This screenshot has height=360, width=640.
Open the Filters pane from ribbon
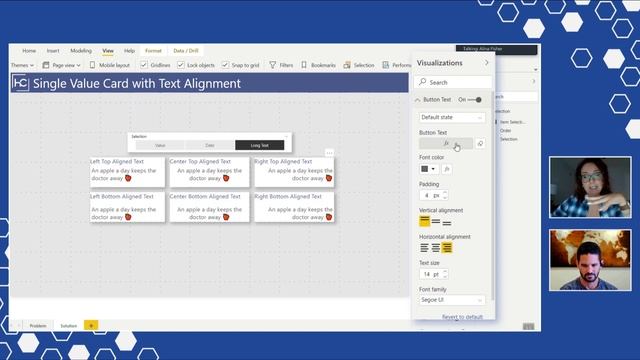coord(281,65)
